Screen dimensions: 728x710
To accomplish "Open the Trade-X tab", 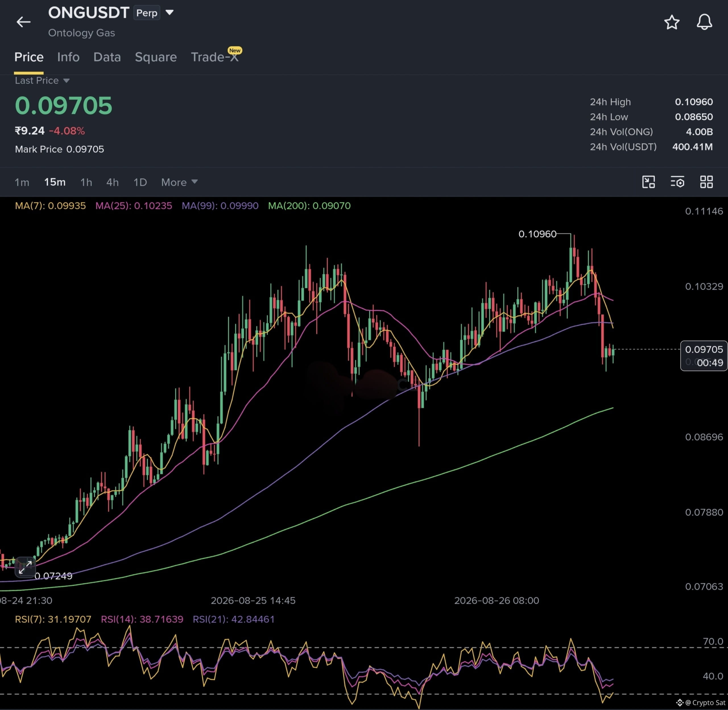I will pos(214,57).
